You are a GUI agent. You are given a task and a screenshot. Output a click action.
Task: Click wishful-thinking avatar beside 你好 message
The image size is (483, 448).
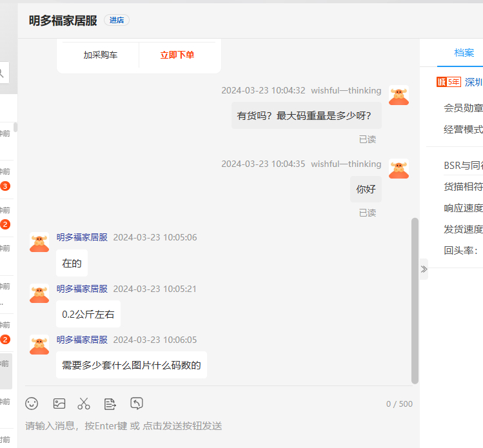click(x=399, y=169)
